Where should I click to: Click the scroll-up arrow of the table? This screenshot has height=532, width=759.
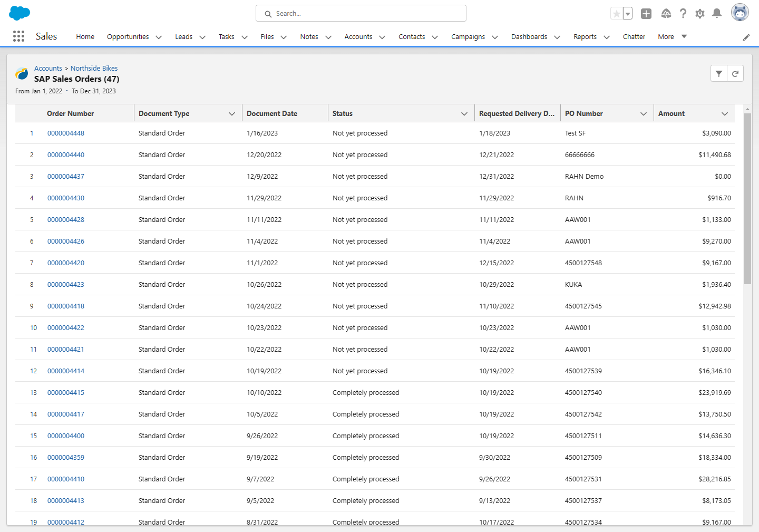pos(747,109)
